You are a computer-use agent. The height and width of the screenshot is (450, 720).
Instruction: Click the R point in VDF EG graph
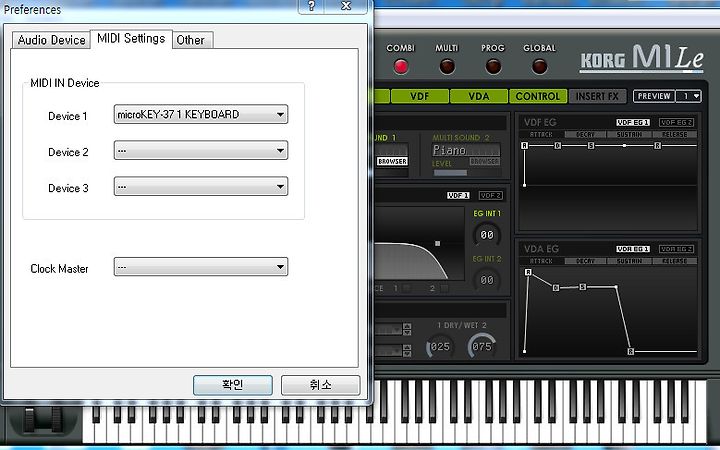tap(658, 146)
